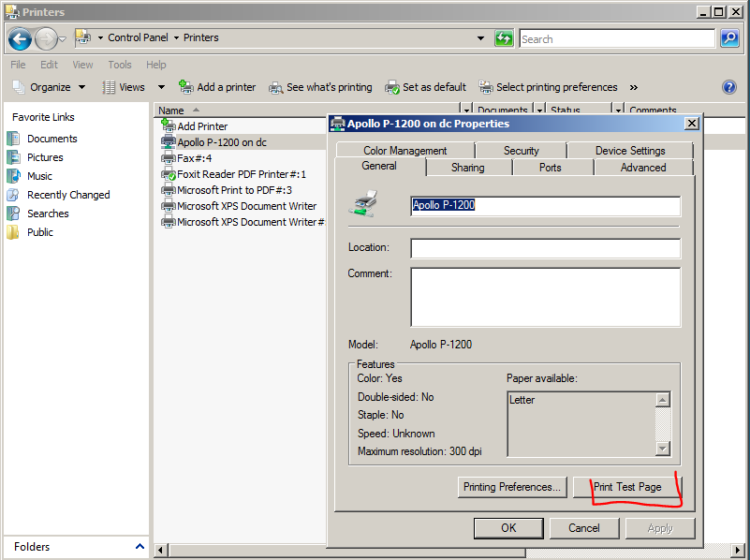Click the printer icon in the Properties dialog

click(x=363, y=204)
